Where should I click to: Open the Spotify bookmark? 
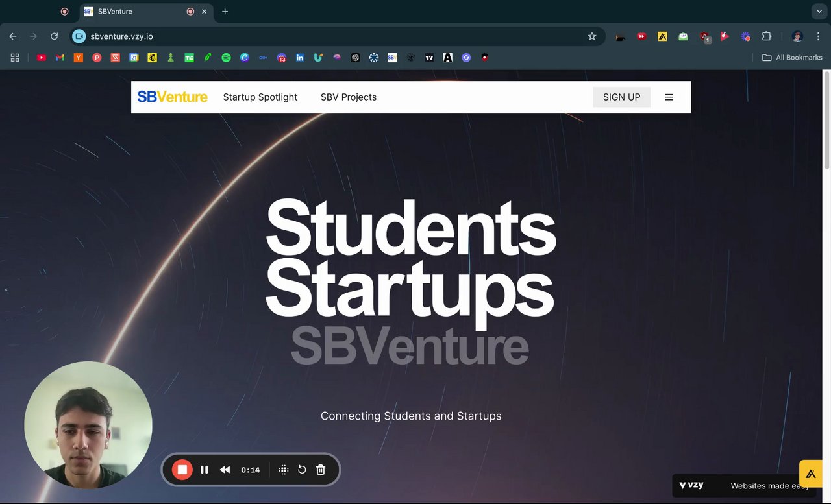[226, 58]
